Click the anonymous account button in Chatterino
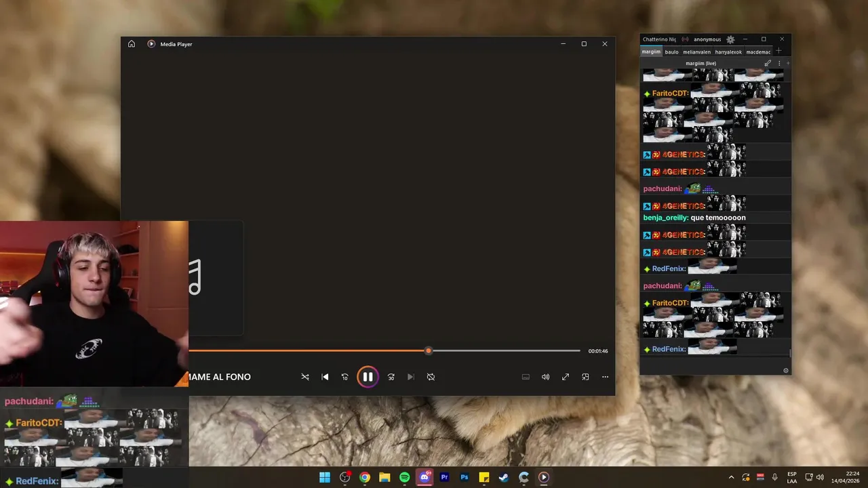Screen dimensions: 868x488 pos(707,39)
